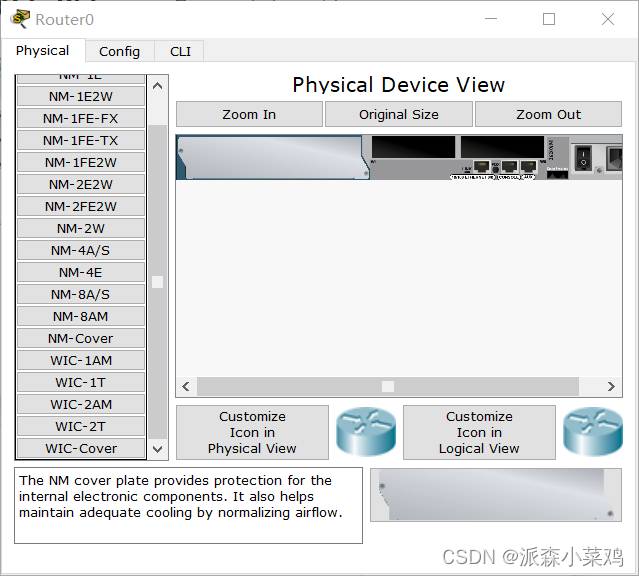Switch to the Config tab
639x576 pixels.
[119, 51]
